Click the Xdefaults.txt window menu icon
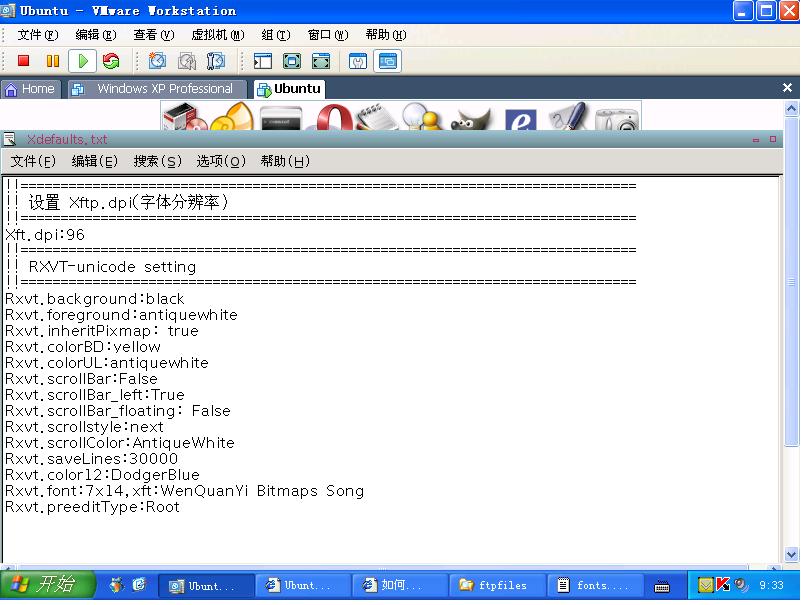The image size is (807, 605). click(9, 139)
